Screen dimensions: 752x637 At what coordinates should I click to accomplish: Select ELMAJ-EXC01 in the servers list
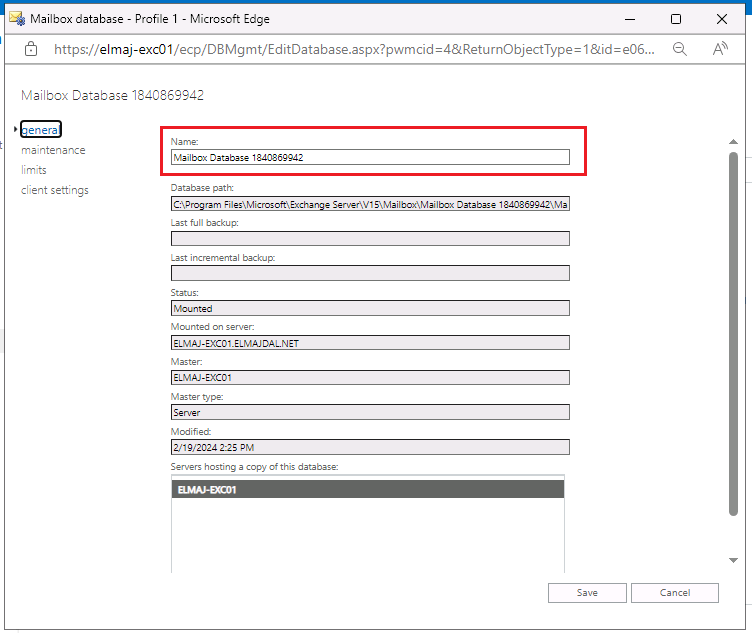click(368, 490)
